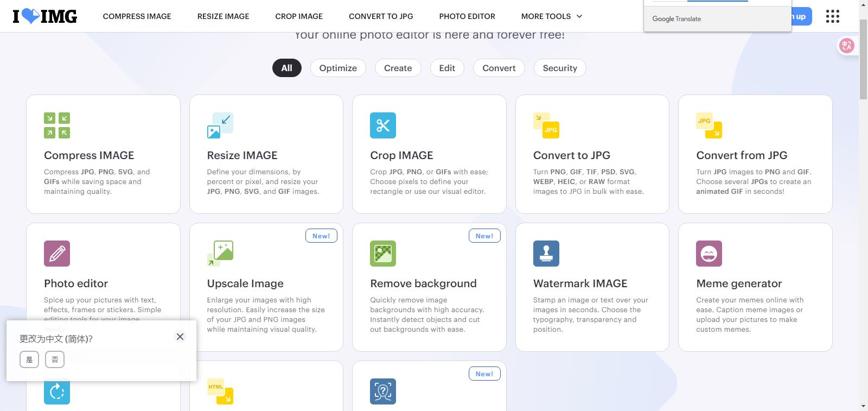
Task: Click the 是 button in language prompt
Action: (x=29, y=359)
